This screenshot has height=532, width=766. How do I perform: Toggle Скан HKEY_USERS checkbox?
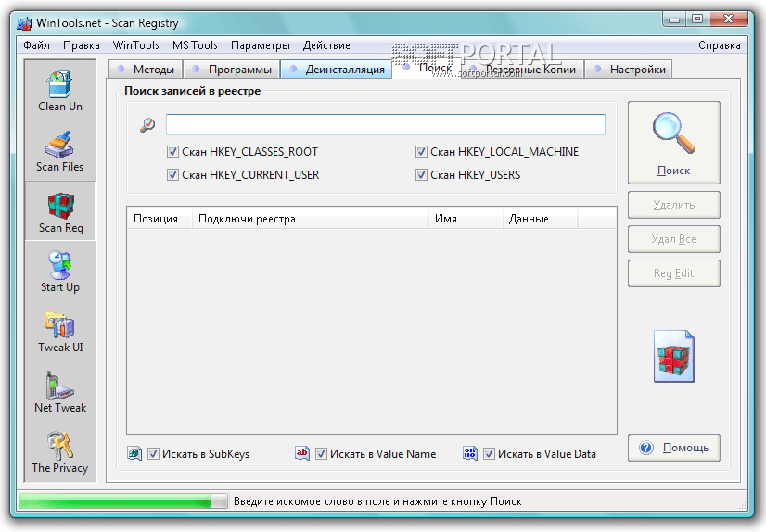[x=421, y=175]
